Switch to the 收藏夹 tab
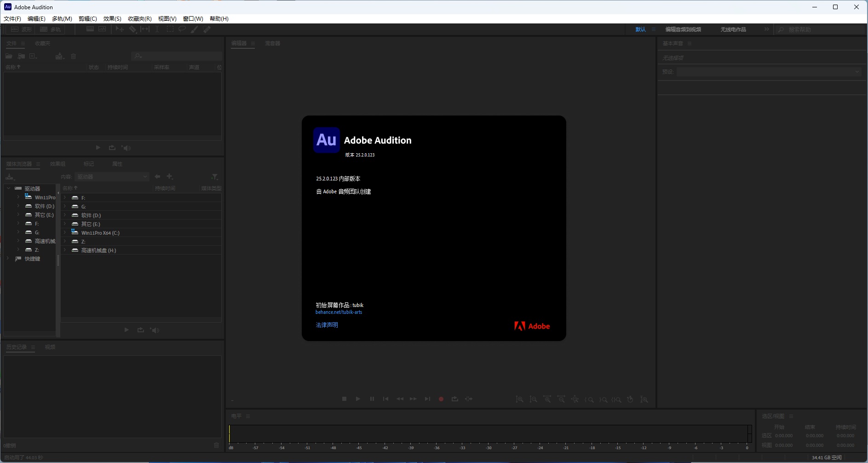The height and width of the screenshot is (463, 868). [x=42, y=43]
